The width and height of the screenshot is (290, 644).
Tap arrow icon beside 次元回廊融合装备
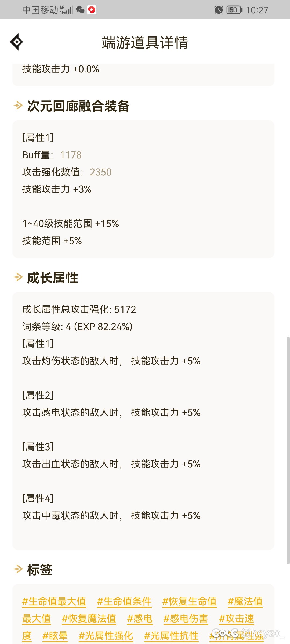(x=18, y=105)
